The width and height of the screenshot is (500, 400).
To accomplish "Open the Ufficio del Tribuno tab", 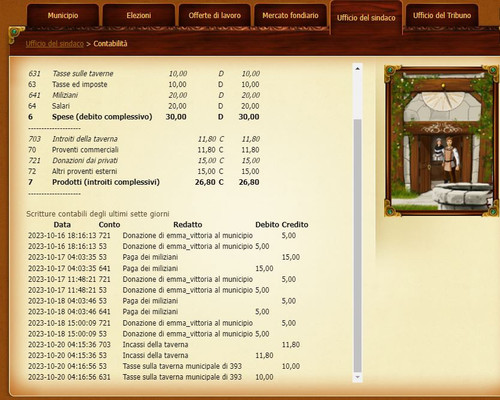I will [x=442, y=15].
